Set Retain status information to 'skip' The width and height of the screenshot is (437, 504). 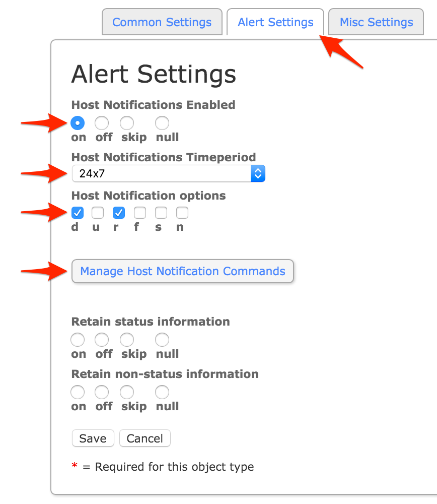[x=127, y=340]
